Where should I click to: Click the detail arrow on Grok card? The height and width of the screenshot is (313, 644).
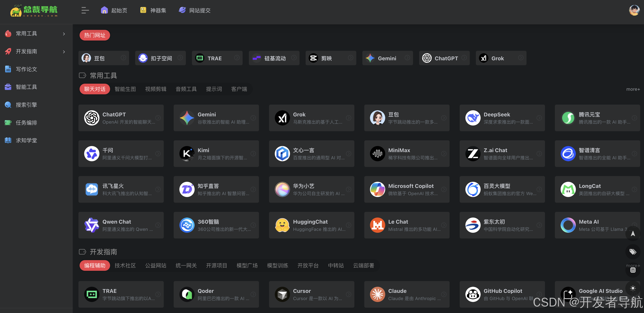tap(348, 118)
